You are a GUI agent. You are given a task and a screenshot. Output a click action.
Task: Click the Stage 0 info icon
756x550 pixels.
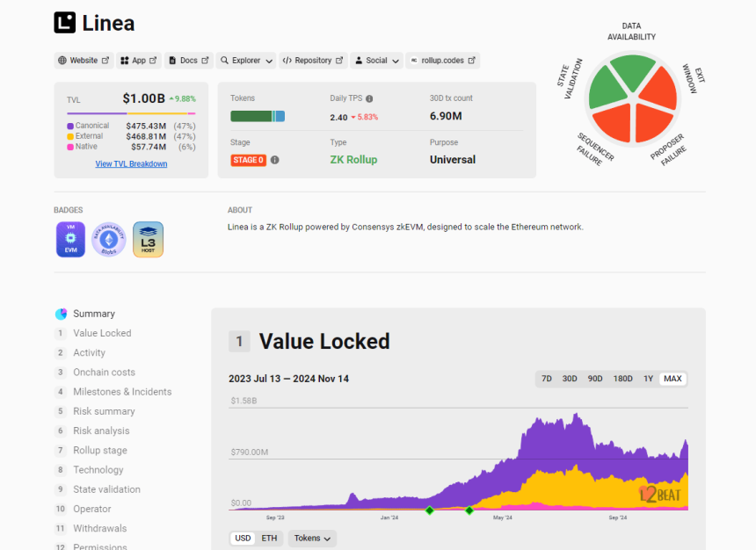[x=275, y=160]
